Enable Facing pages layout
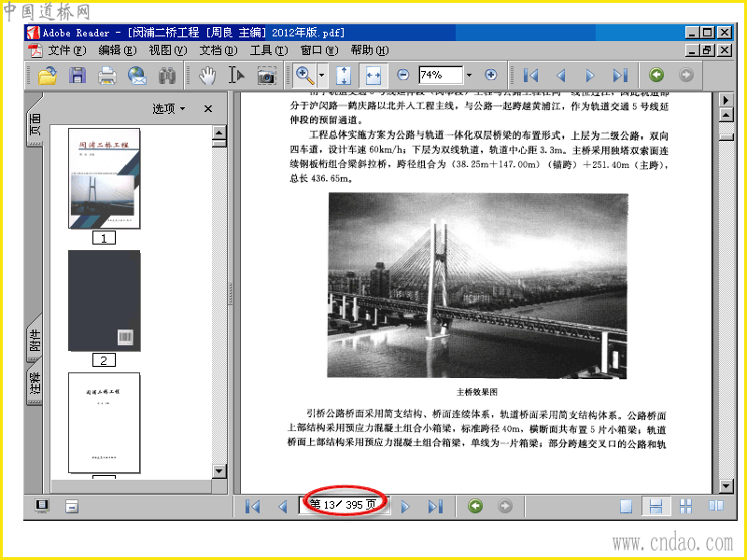 pyautogui.click(x=716, y=506)
